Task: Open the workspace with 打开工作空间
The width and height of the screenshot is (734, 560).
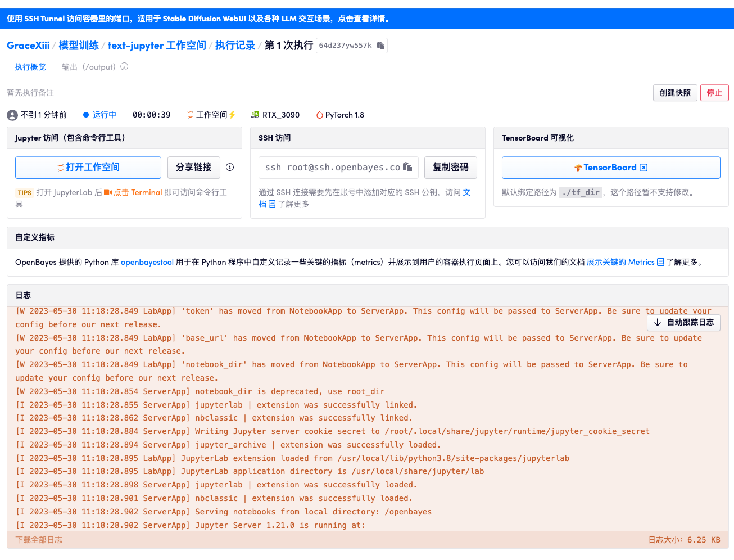Action: (x=88, y=168)
